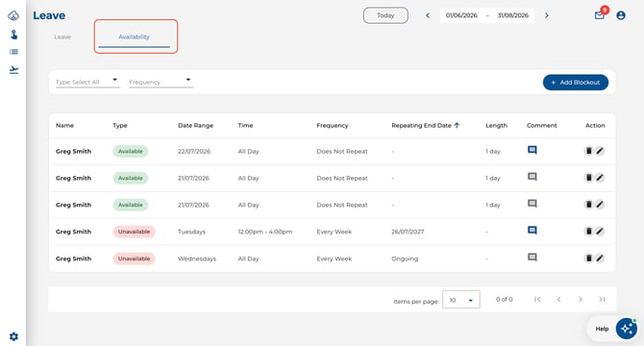Image resolution: width=644 pixels, height=346 pixels.
Task: Open the user profile icon
Action: click(621, 15)
